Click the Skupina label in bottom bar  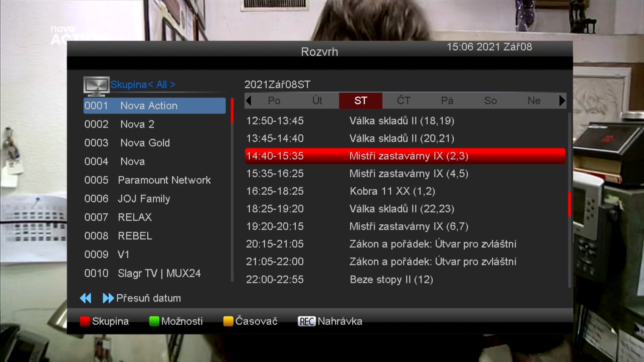(x=110, y=321)
